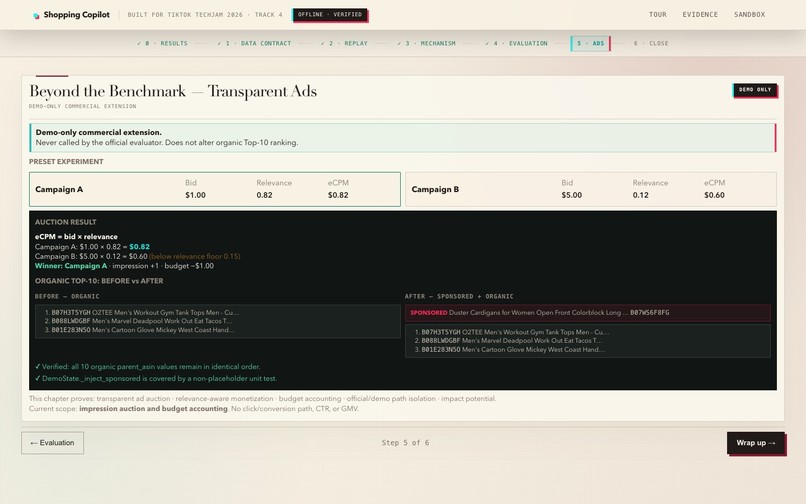The height and width of the screenshot is (504, 806).
Task: Select the Campaign A preset card
Action: coord(215,189)
